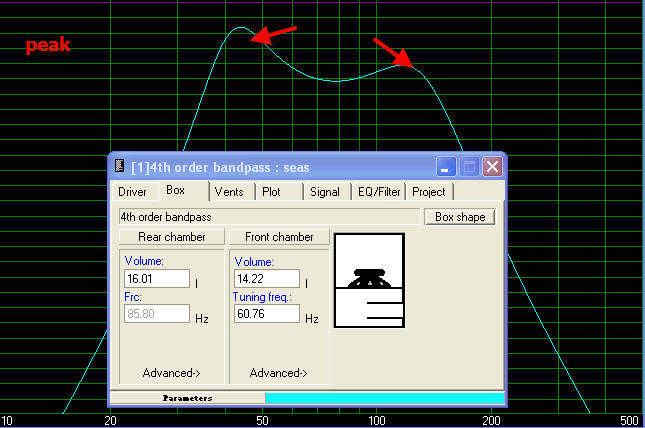The image size is (645, 428).
Task: Click the Tuning freq. field 60.76
Action: click(x=267, y=314)
